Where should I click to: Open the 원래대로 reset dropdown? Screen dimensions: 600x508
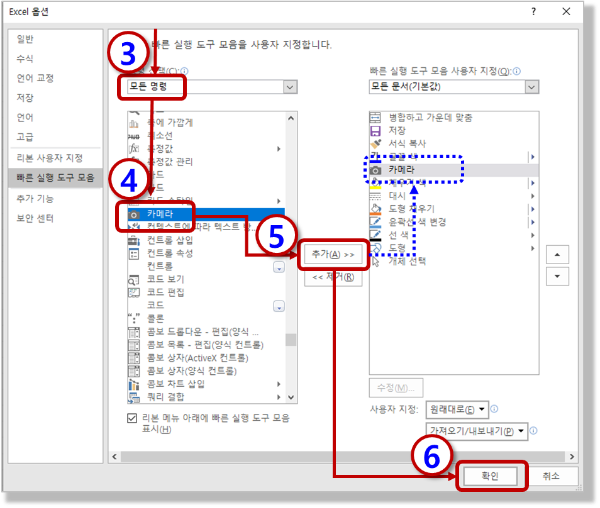(457, 409)
